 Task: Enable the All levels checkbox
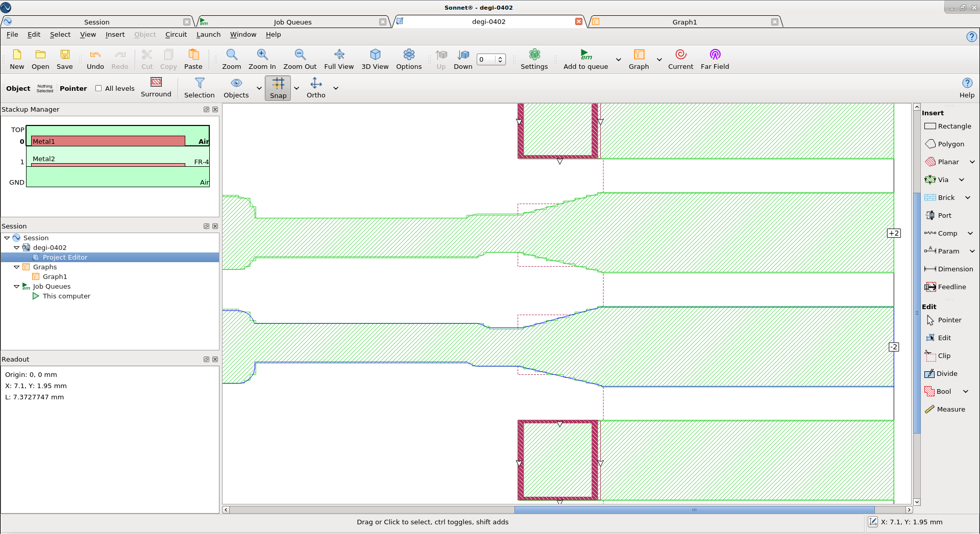(99, 88)
